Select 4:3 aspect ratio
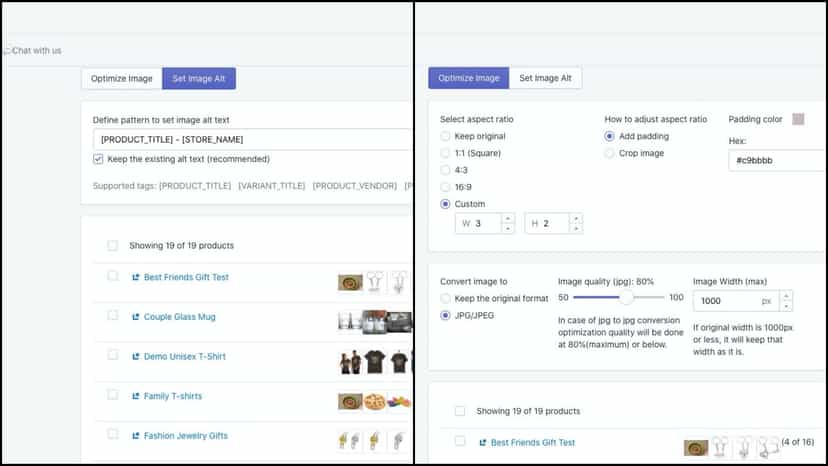828x466 pixels. coord(445,170)
